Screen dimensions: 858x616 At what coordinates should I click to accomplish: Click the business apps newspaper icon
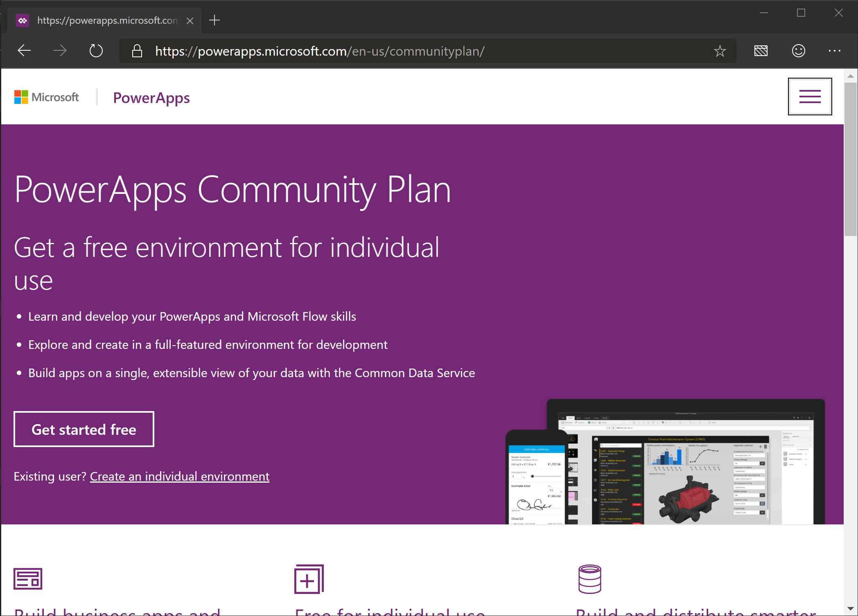click(x=27, y=579)
